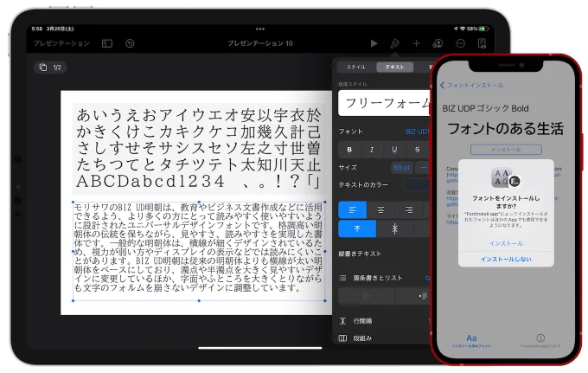Confirm インストール in the dialog
The image size is (588, 373).
pyautogui.click(x=506, y=243)
